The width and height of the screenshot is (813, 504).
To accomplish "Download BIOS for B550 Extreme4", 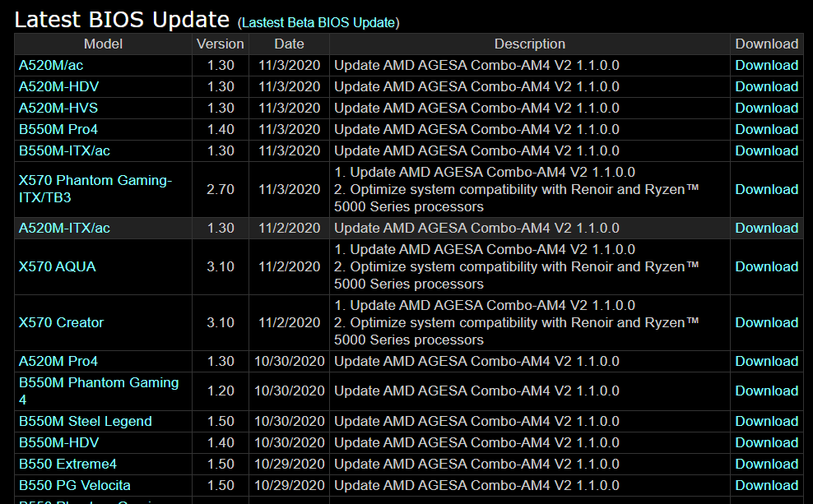I will [766, 464].
